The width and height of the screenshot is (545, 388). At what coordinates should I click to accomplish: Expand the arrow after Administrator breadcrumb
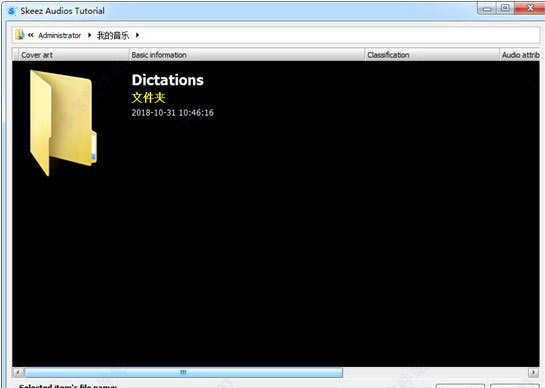click(x=90, y=35)
